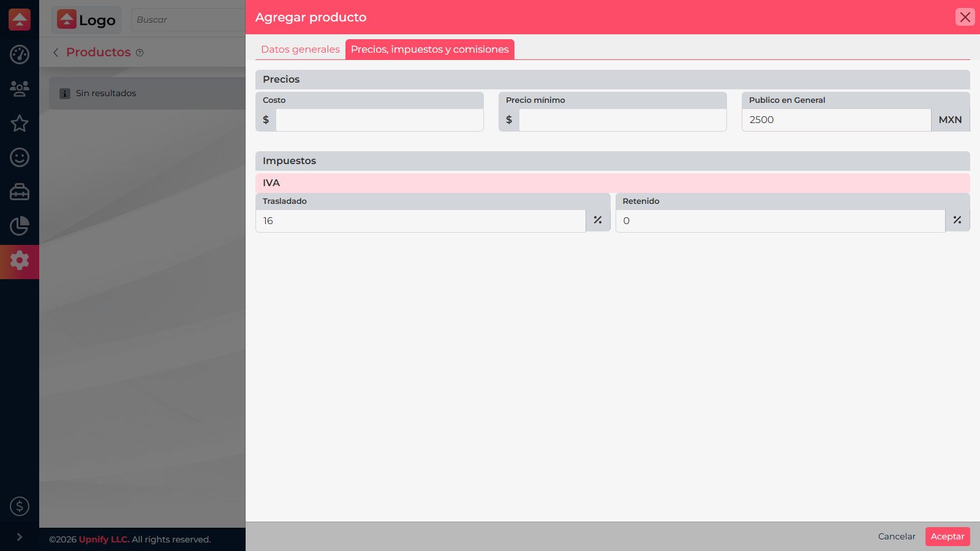Edit the Publico en General price field

click(836, 120)
